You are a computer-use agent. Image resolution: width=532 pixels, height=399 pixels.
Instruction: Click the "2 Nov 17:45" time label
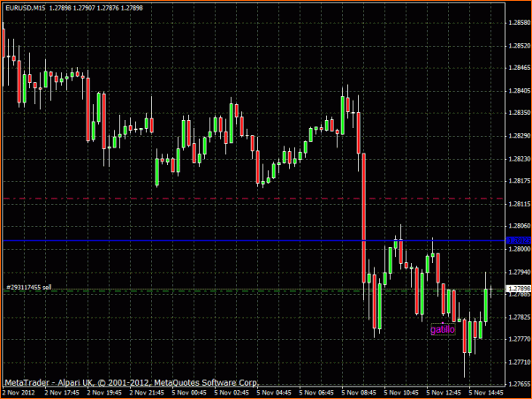tap(62, 393)
